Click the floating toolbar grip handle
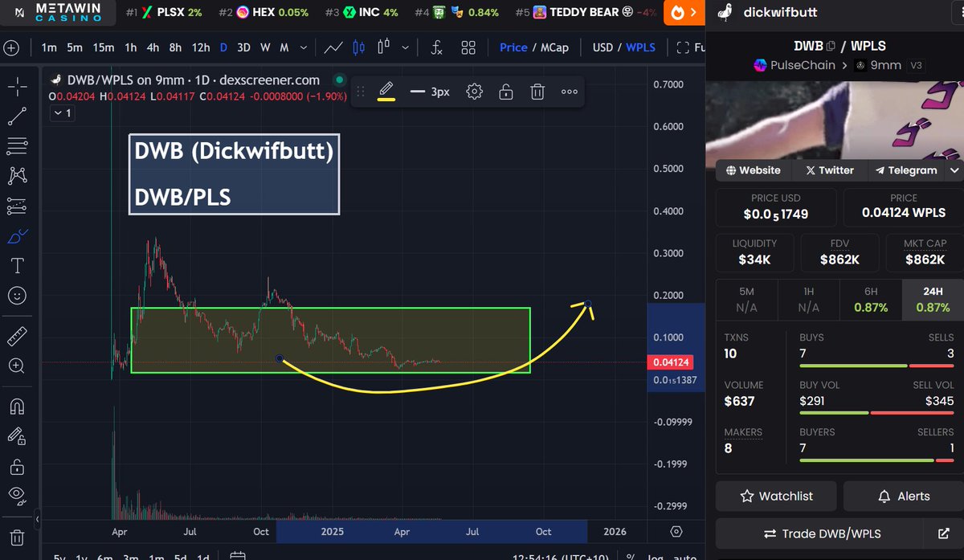The image size is (964, 560). pyautogui.click(x=361, y=92)
